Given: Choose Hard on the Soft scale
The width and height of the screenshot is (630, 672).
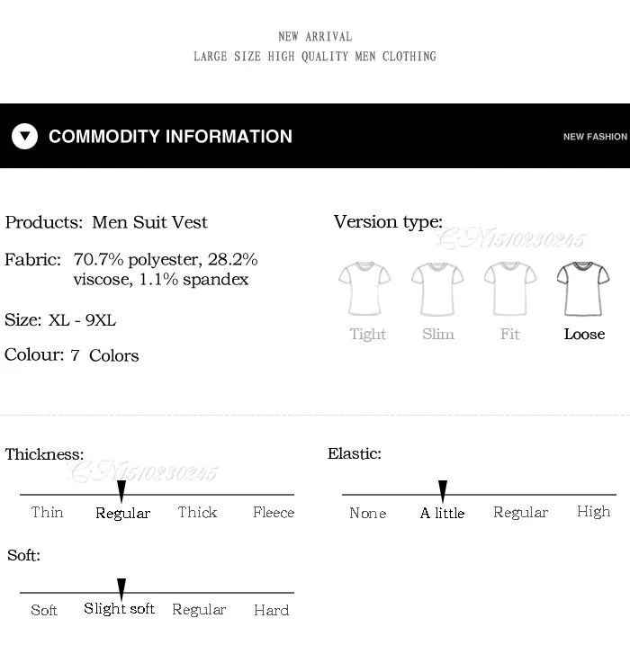Looking at the screenshot, I should point(272,610).
